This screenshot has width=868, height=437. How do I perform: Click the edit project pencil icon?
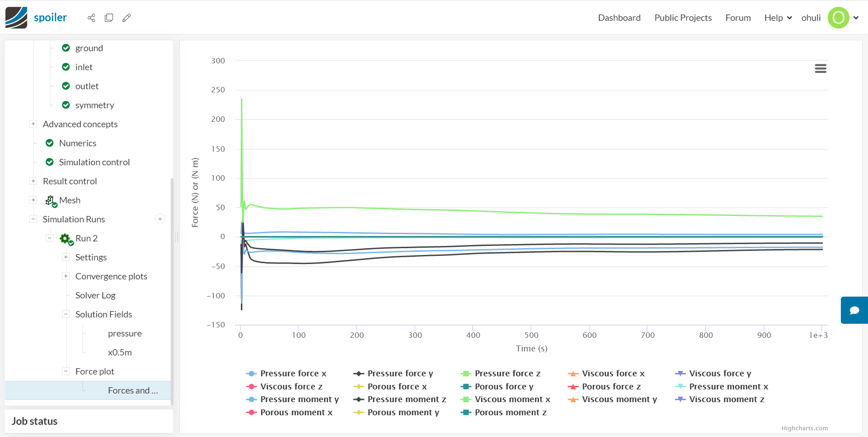click(127, 18)
